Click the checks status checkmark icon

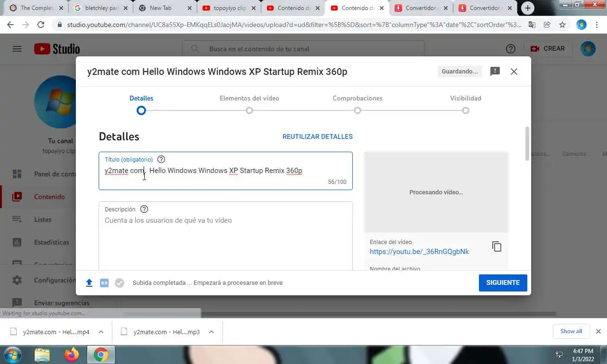pos(120,283)
